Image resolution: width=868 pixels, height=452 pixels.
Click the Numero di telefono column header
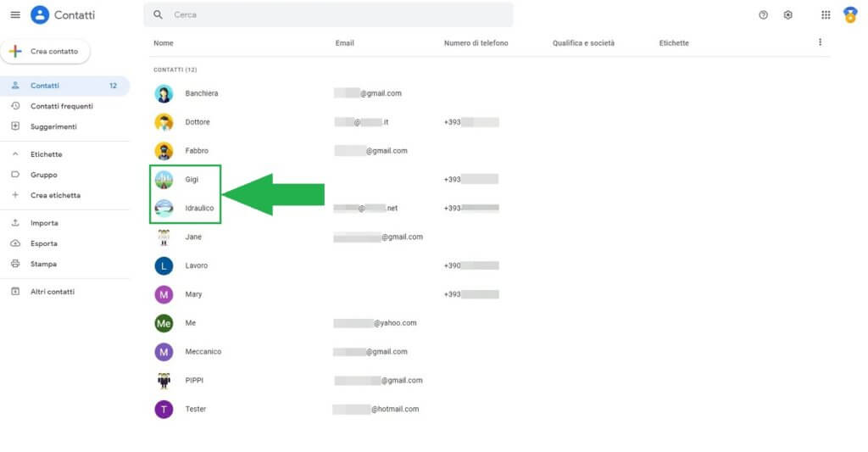pyautogui.click(x=476, y=42)
